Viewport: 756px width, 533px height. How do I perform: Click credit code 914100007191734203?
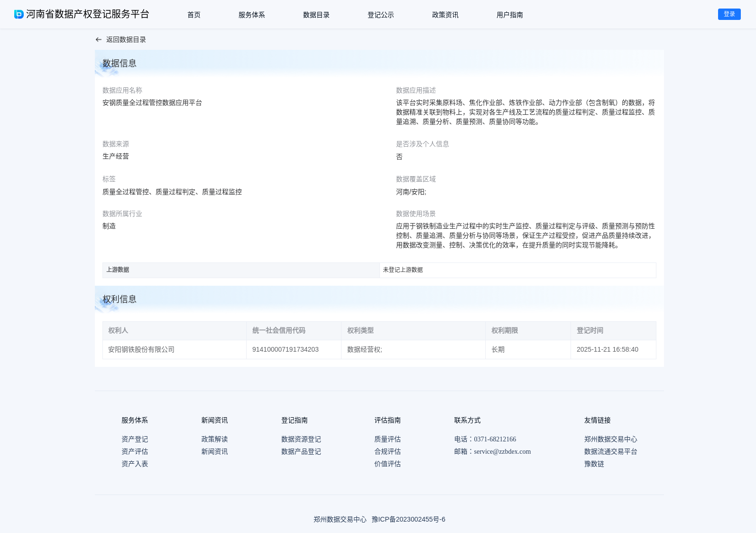(x=286, y=350)
